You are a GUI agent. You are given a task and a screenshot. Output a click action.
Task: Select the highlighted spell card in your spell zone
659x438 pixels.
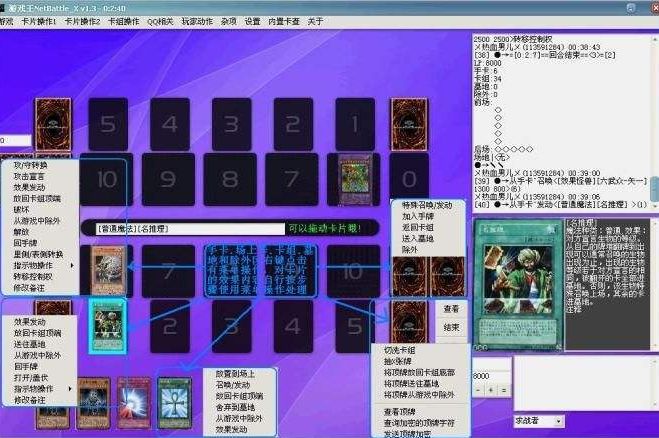coord(108,325)
